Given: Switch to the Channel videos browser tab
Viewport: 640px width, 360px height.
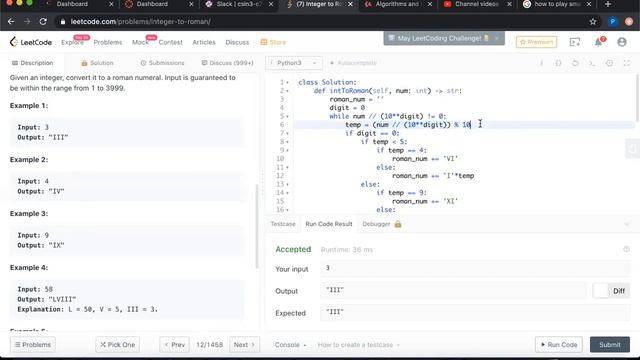Looking at the screenshot, I should tap(476, 4).
